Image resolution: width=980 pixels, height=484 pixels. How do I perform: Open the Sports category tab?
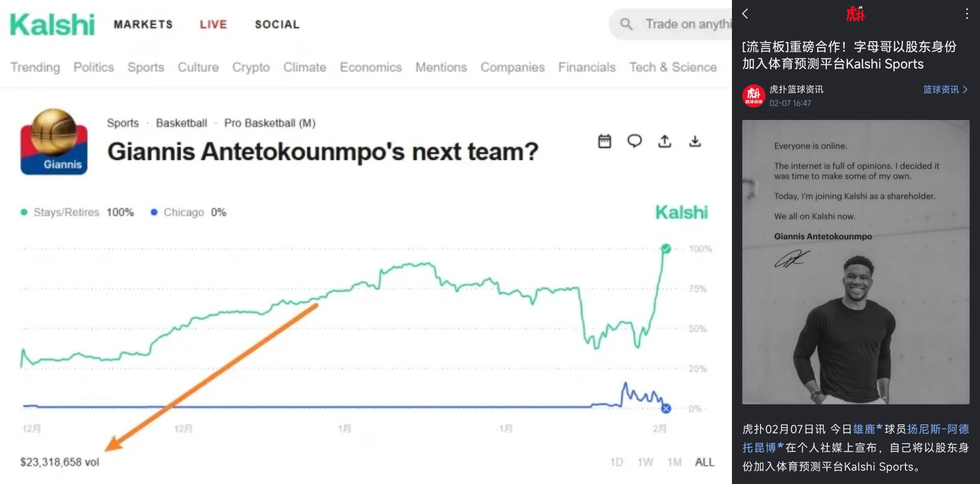tap(145, 67)
